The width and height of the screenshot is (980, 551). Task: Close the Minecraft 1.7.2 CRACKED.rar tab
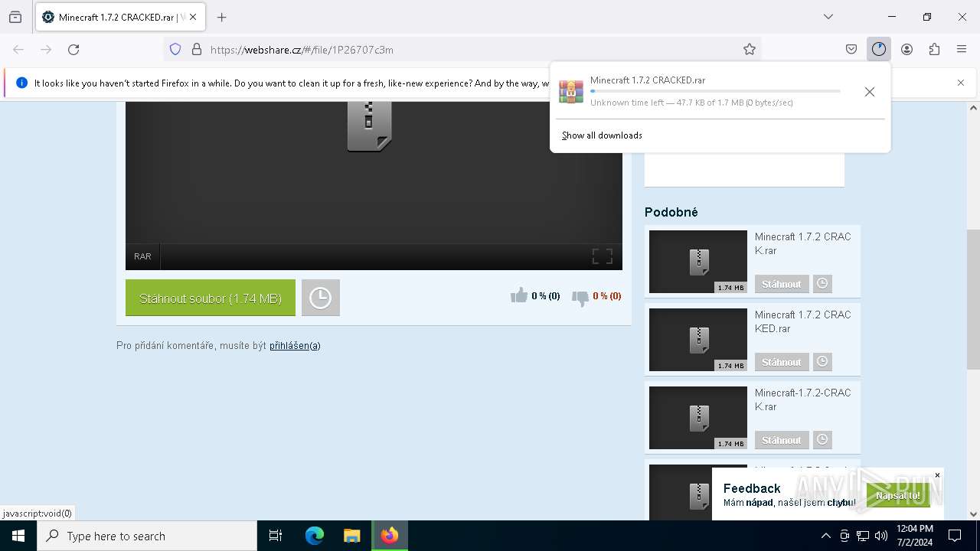click(193, 17)
